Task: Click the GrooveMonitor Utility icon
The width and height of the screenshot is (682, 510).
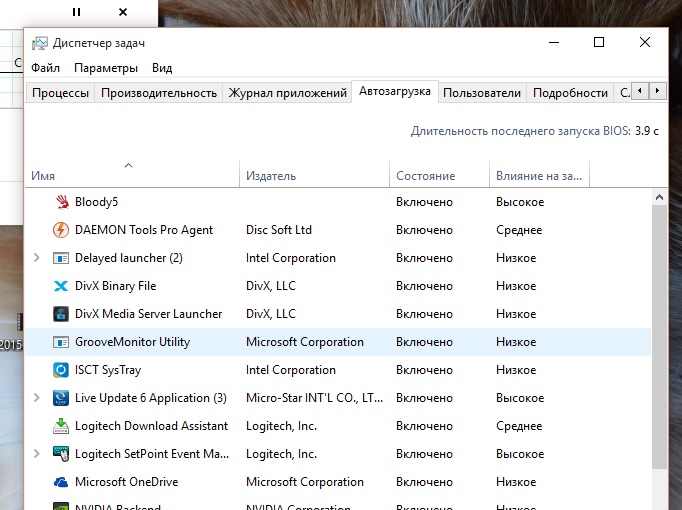Action: tap(61, 342)
